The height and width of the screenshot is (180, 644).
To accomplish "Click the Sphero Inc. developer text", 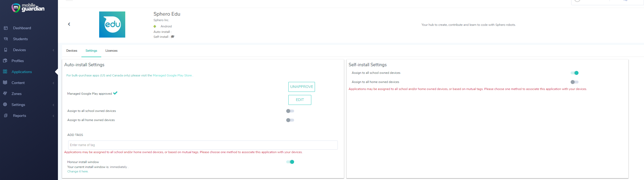I will click(x=161, y=20).
